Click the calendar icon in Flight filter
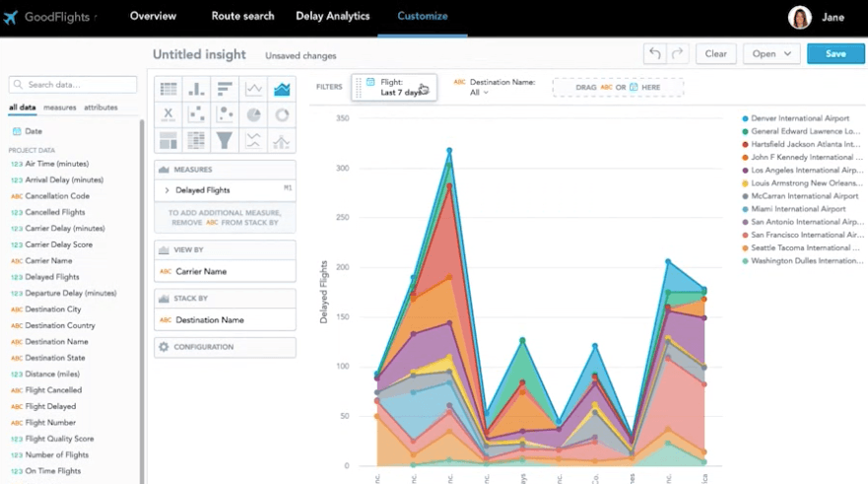Screen dimensions: 868x484 click(x=370, y=82)
